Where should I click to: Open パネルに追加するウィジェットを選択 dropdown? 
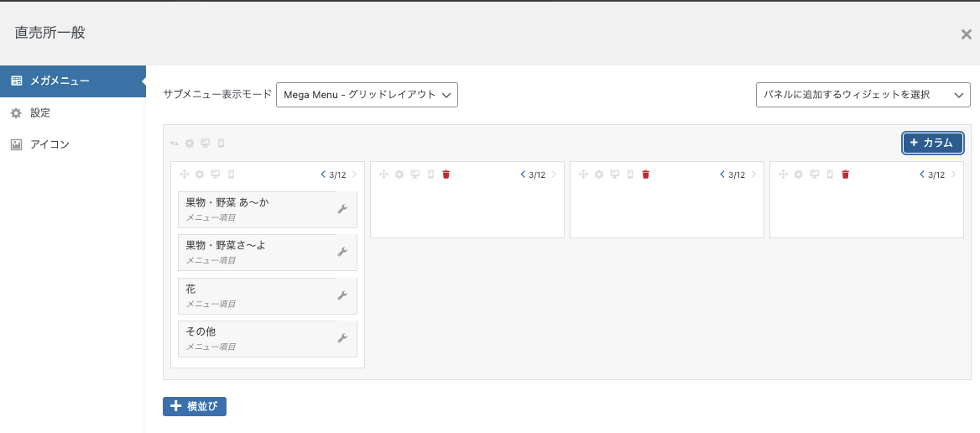[x=863, y=95]
